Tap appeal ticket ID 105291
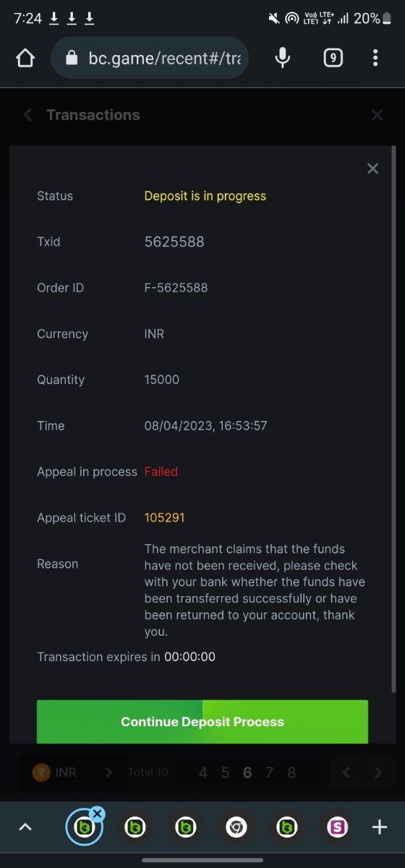Viewport: 405px width, 868px height. (x=159, y=518)
